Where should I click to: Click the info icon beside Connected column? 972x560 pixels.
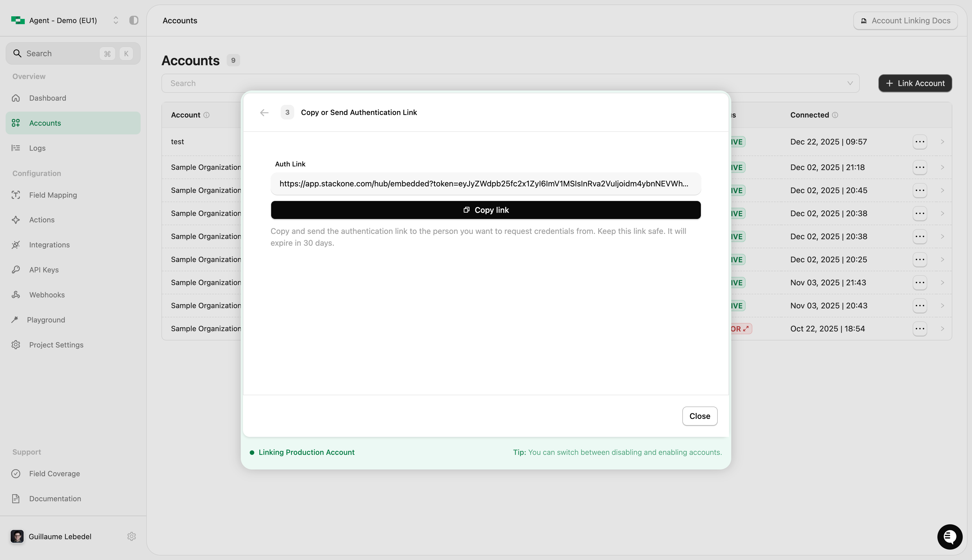pos(835,115)
